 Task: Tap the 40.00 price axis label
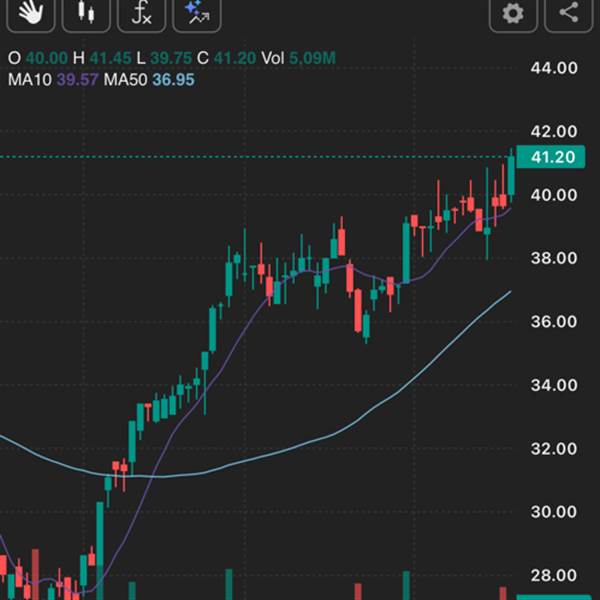(554, 195)
